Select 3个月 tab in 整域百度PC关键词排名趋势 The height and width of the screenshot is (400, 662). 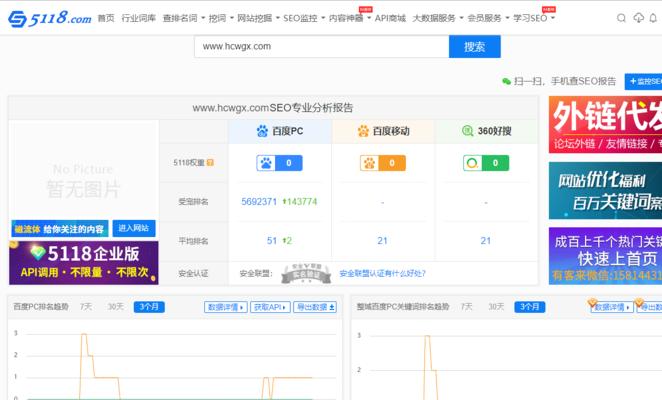[x=530, y=307]
